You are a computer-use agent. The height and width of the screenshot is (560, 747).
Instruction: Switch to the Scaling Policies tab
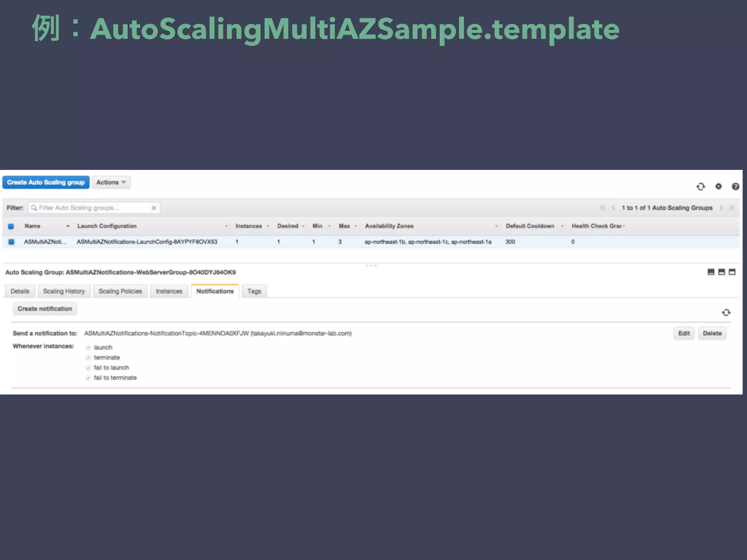point(120,291)
